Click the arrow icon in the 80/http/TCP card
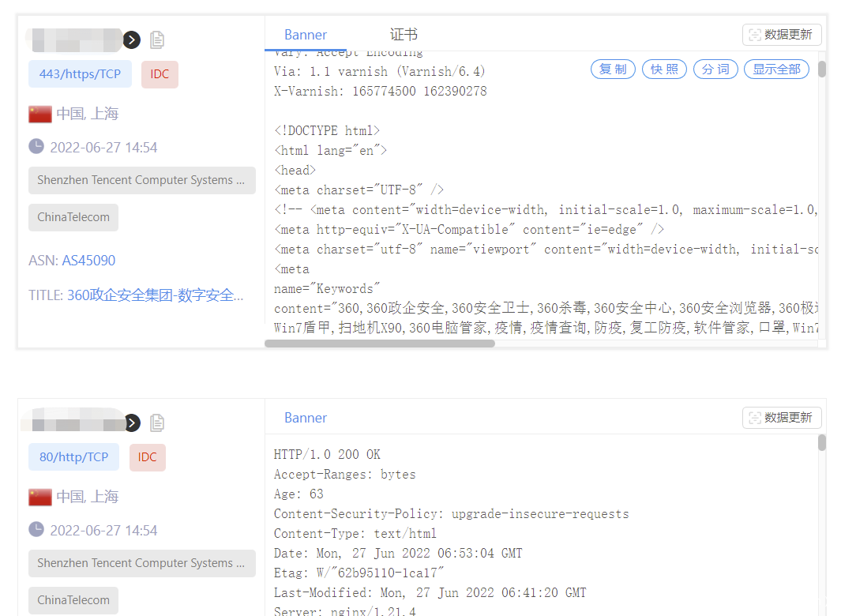This screenshot has height=616, width=841. 132,423
